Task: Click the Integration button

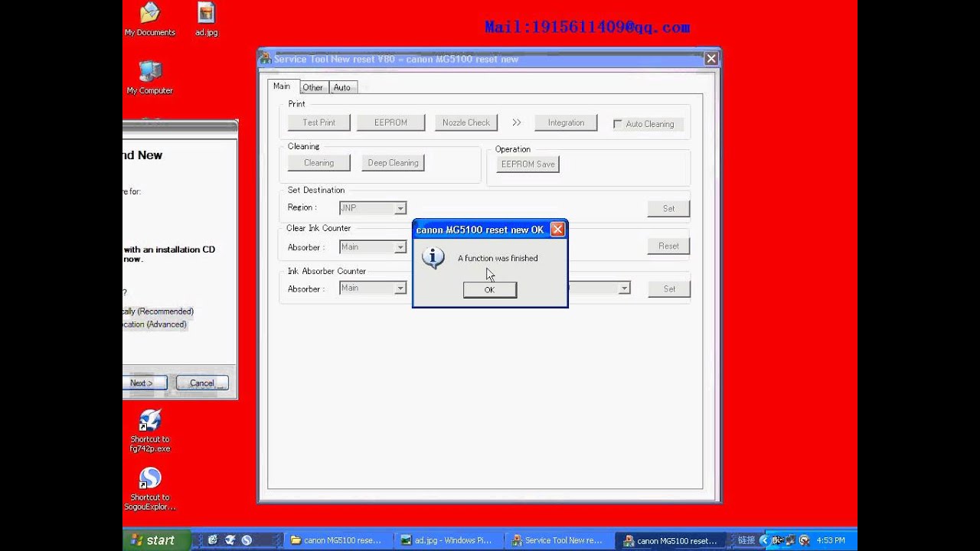Action: 566,122
